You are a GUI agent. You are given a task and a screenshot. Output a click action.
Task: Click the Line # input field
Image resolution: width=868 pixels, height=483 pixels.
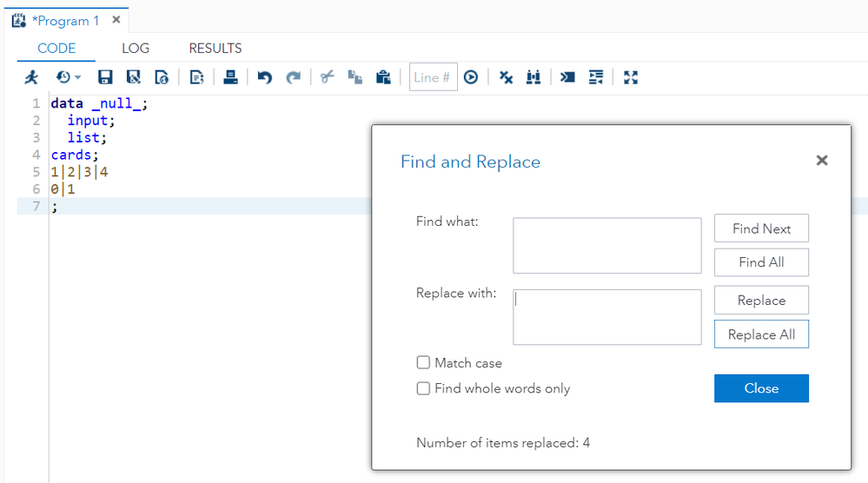coord(433,77)
